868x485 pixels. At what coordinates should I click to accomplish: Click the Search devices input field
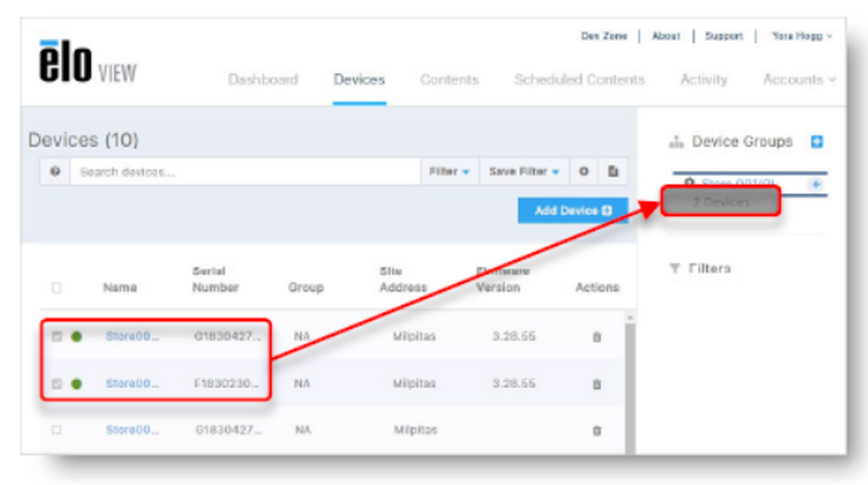245,171
